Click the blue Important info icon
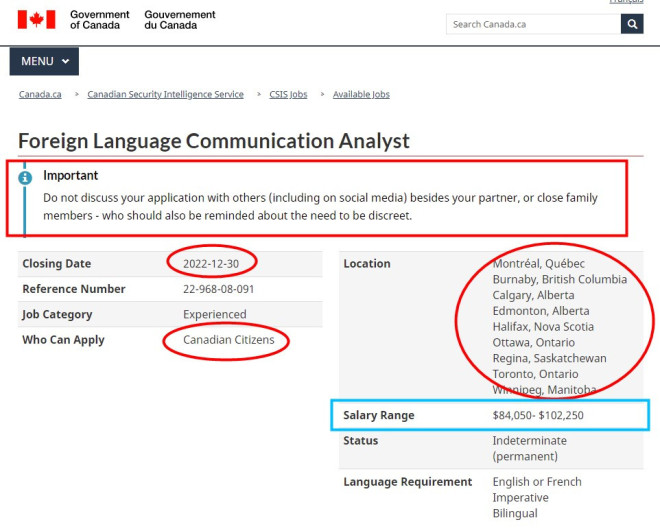Viewport: 660px width, 531px height. pos(25,178)
